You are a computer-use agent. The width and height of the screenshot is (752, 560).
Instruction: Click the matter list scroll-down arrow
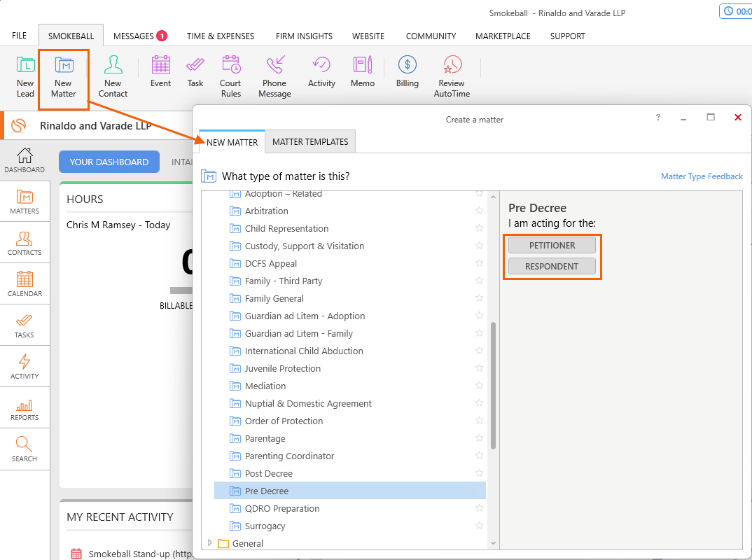(x=493, y=542)
